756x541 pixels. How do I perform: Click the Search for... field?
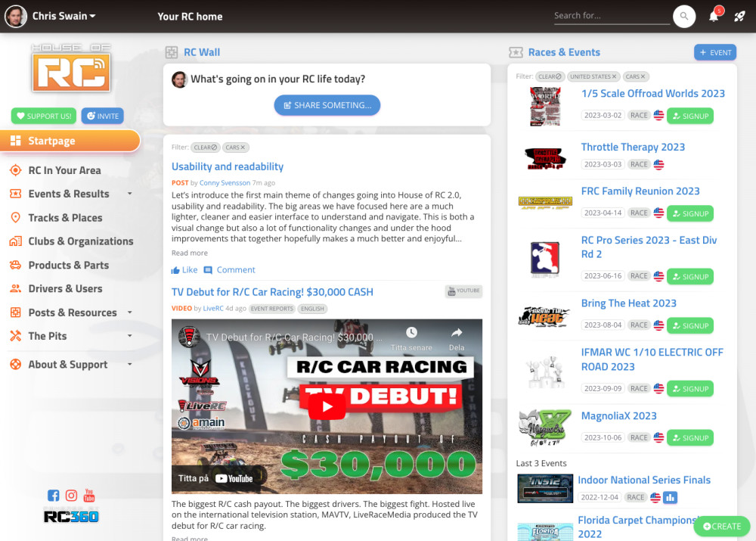tap(612, 16)
